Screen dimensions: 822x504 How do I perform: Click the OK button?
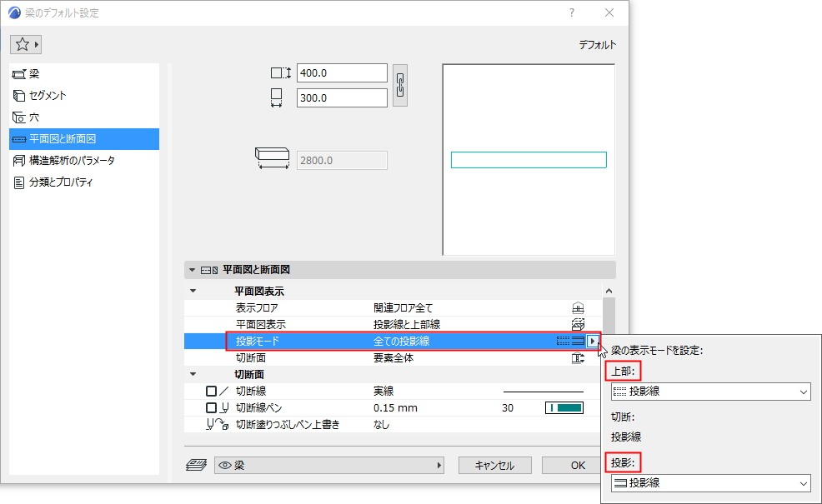(x=572, y=465)
